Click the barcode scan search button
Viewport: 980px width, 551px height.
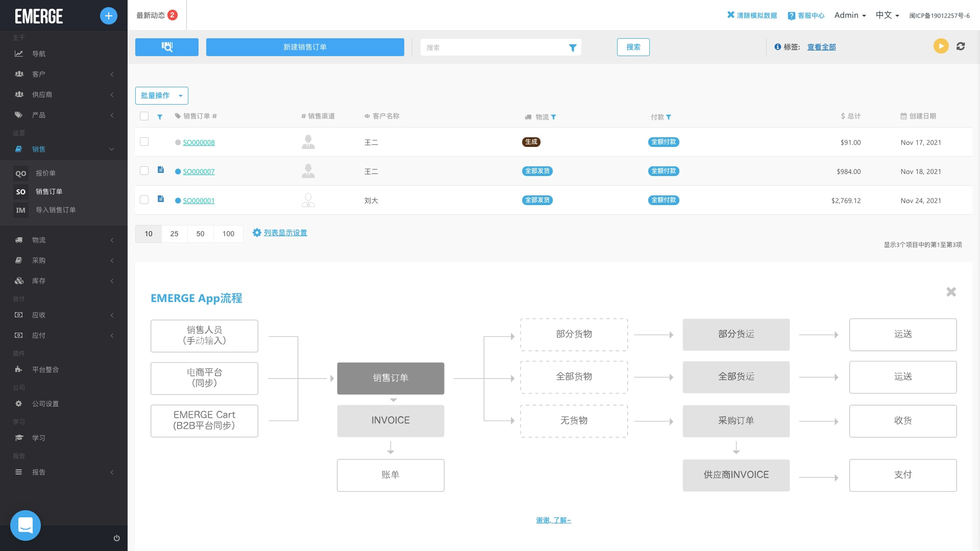[x=167, y=47]
